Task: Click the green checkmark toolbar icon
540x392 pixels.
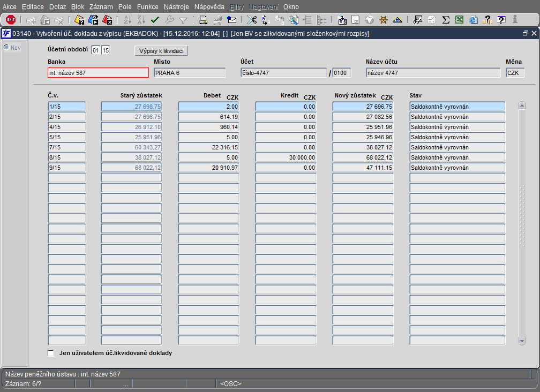Action: pyautogui.click(x=155, y=20)
